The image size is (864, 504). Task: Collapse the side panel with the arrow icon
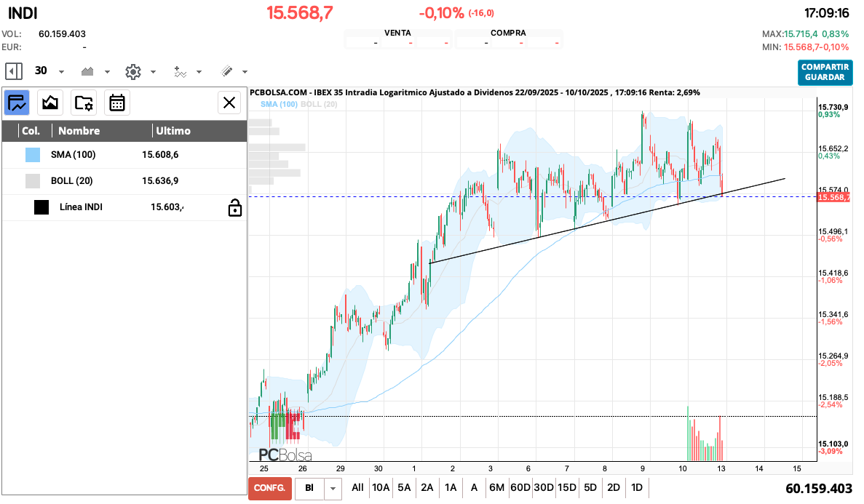(13, 71)
